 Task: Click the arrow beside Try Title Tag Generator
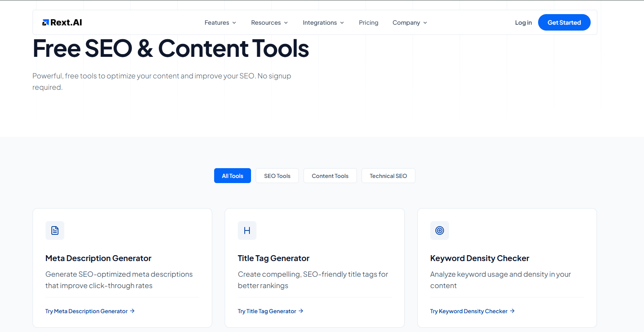pos(301,311)
